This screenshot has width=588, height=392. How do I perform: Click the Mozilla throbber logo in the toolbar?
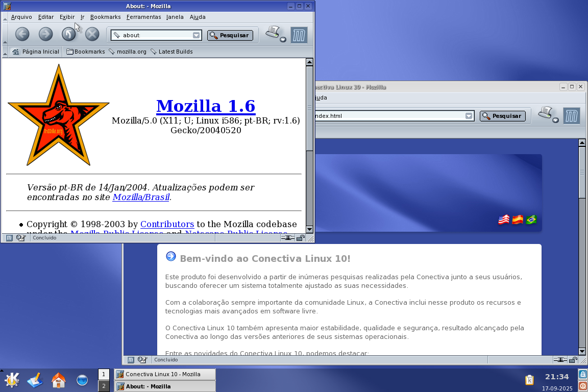click(x=300, y=35)
